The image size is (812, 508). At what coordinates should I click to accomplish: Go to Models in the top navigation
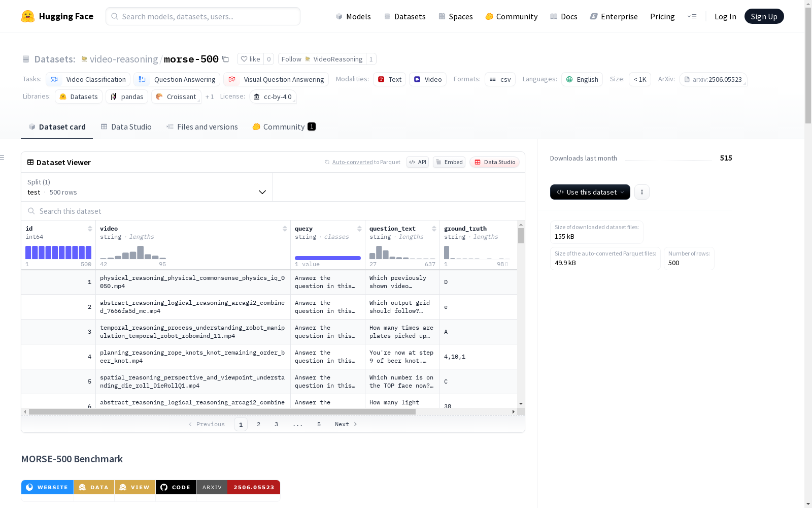(x=353, y=16)
